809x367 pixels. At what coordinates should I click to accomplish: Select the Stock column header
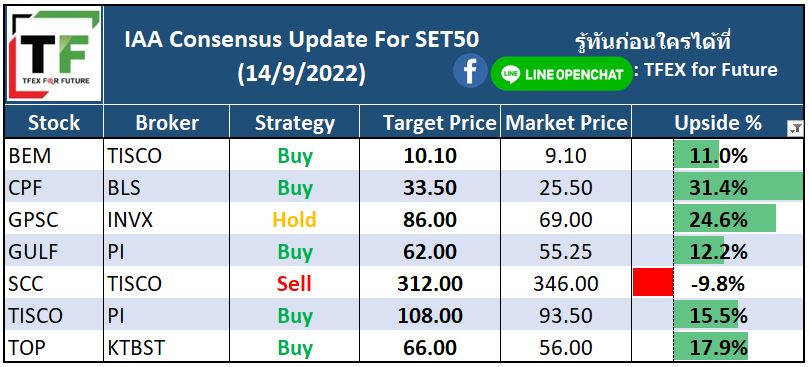tap(54, 123)
